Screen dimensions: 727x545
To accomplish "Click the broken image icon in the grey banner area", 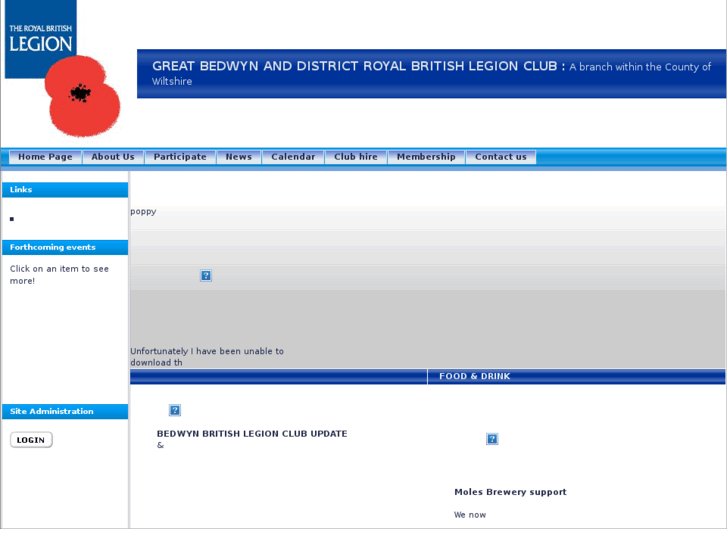I will point(206,276).
